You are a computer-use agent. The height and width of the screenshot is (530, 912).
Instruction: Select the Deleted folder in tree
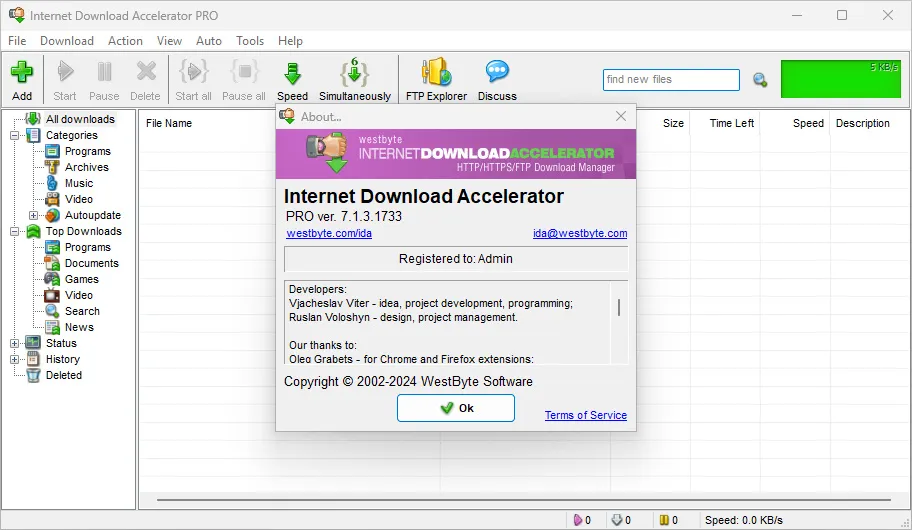point(63,375)
